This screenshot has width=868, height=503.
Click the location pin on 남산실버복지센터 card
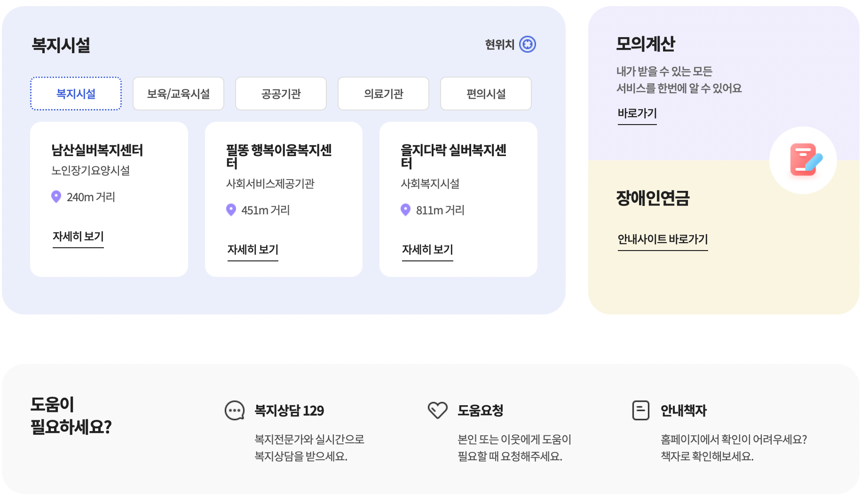coord(57,197)
